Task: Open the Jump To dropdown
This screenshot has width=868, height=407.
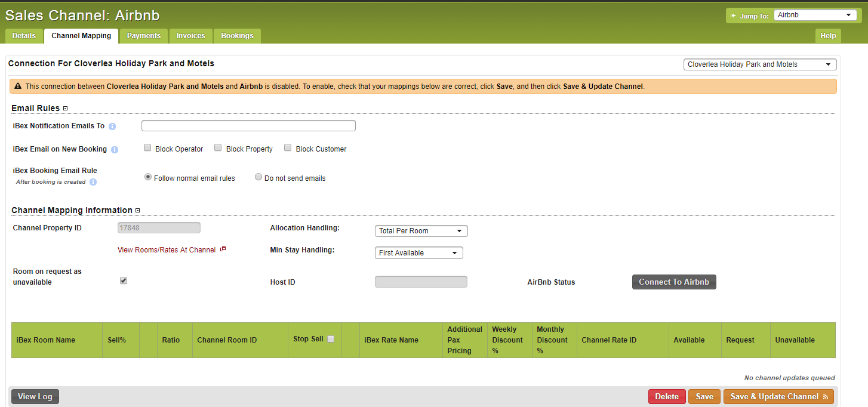Action: click(x=815, y=16)
